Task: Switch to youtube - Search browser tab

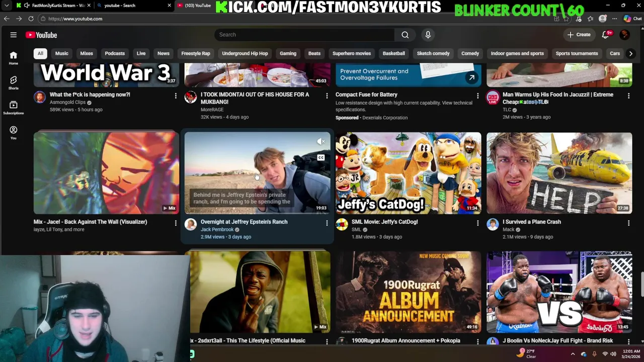Action: click(133, 6)
